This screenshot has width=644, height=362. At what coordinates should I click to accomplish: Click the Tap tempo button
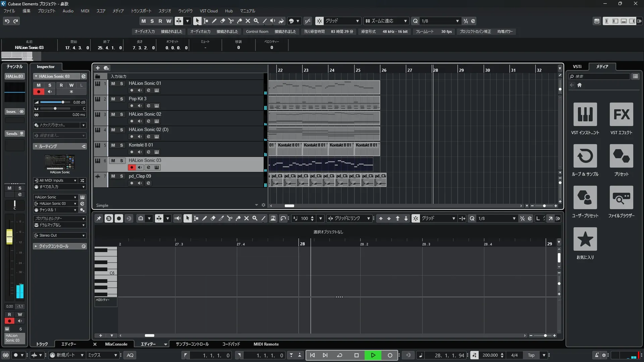pos(531,355)
